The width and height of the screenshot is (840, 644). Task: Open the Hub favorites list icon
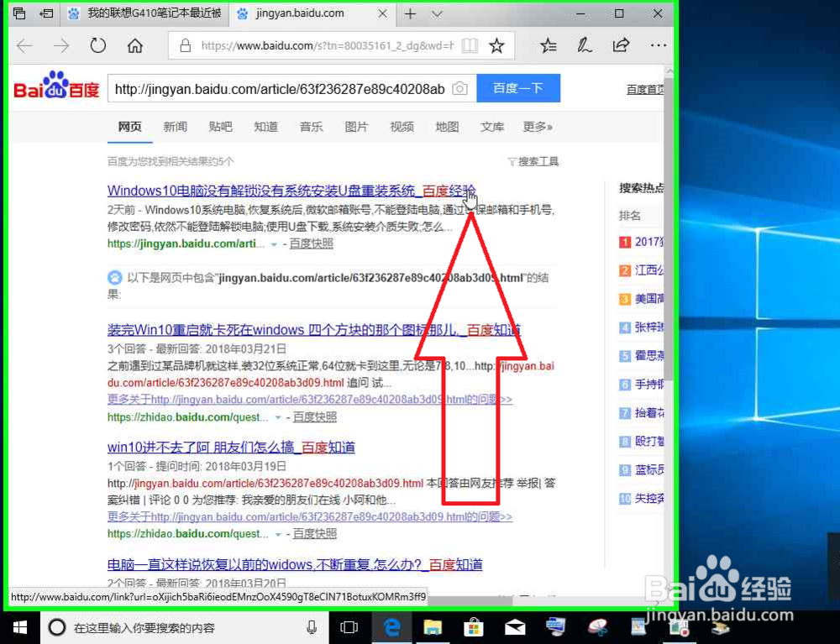coord(548,47)
